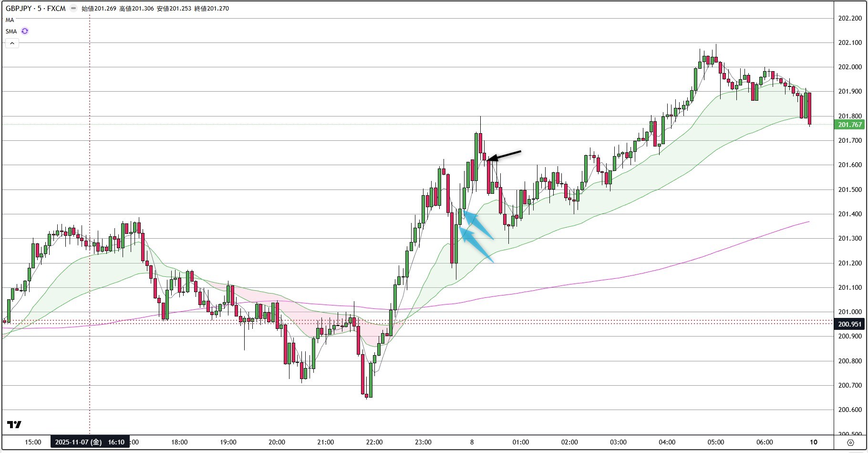Viewport: 868px width, 453px height.
Task: Click the black 200.951 crosshair price label
Action: 850,324
